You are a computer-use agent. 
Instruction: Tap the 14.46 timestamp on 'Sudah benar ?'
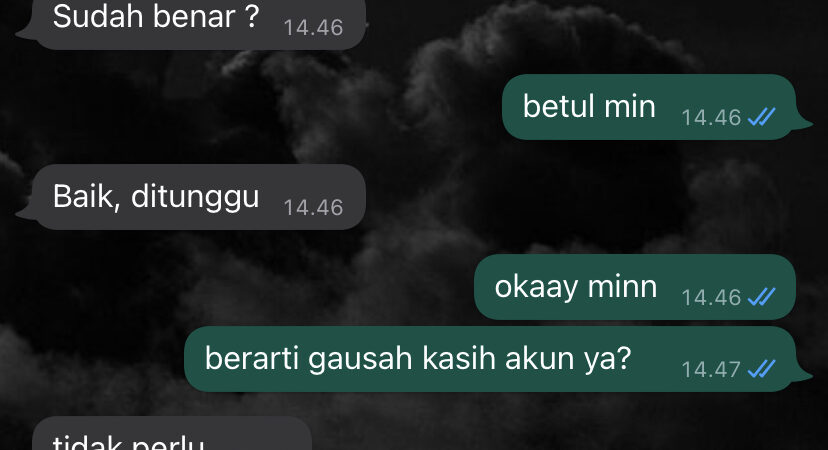(x=313, y=28)
